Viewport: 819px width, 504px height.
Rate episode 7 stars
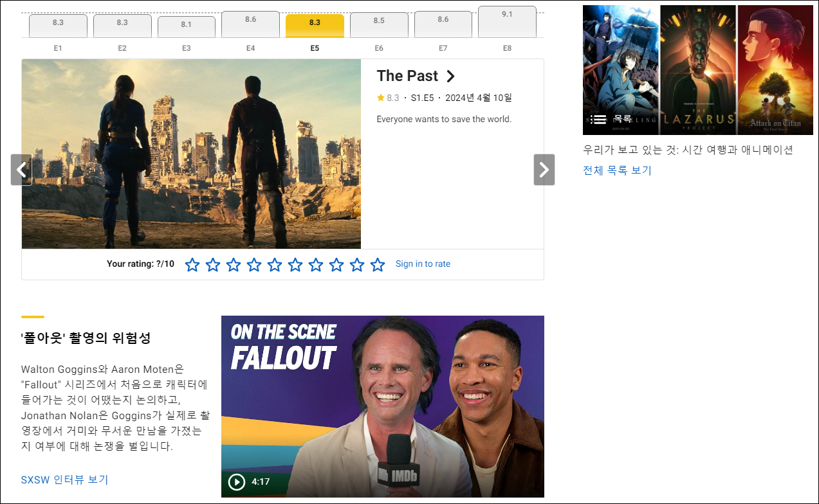pyautogui.click(x=316, y=264)
